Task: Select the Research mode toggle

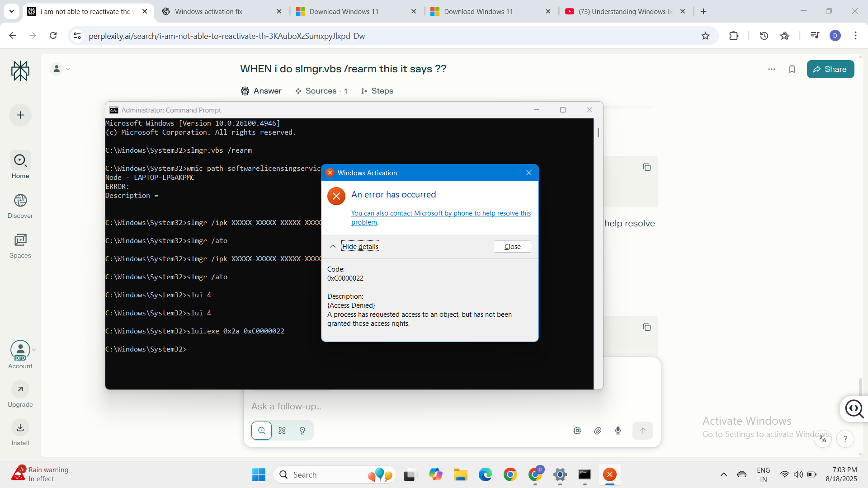Action: [282, 431]
